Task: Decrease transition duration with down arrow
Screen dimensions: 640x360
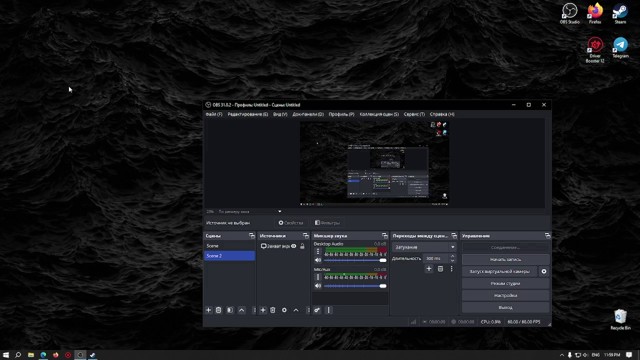Action: [452, 260]
